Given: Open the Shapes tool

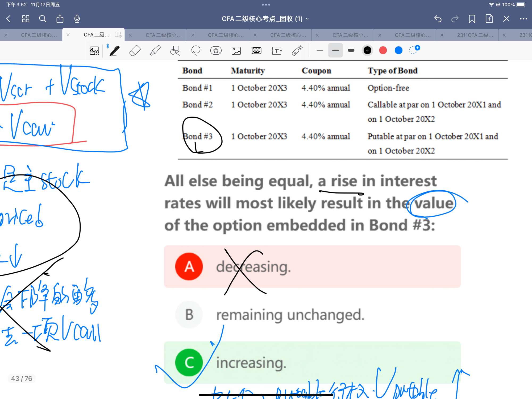Looking at the screenshot, I should (175, 51).
